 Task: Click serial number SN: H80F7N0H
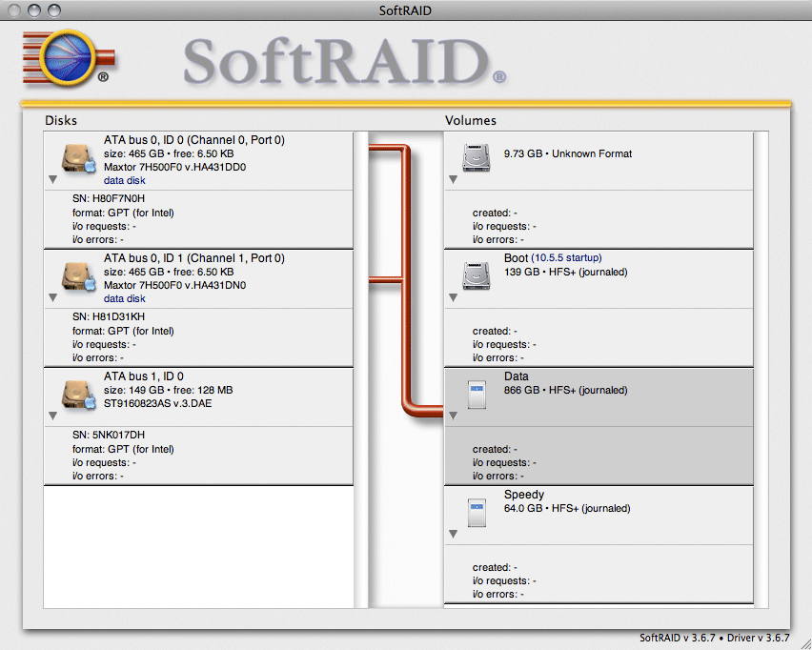109,198
